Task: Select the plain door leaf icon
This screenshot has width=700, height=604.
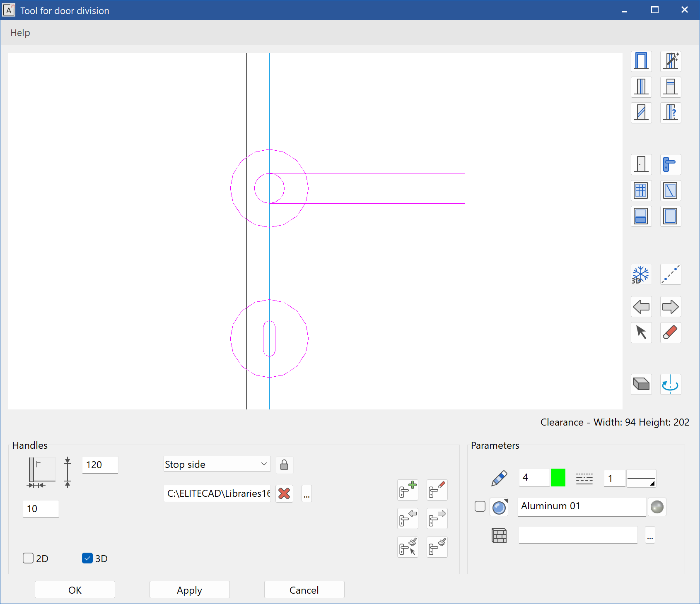Action: pos(641,165)
